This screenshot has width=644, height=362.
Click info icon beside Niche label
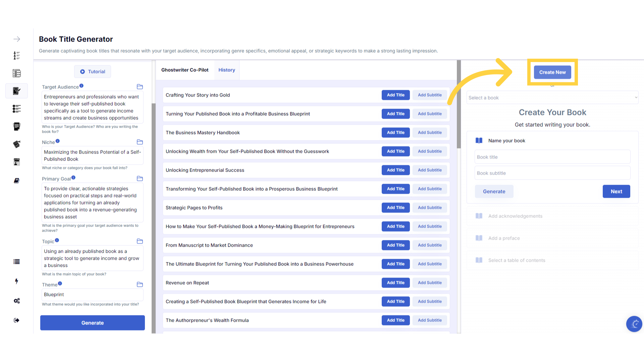[x=58, y=141]
